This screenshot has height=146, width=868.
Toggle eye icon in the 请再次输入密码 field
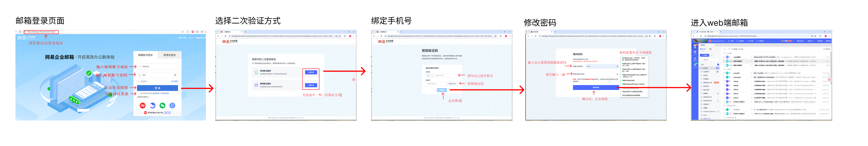617,74
